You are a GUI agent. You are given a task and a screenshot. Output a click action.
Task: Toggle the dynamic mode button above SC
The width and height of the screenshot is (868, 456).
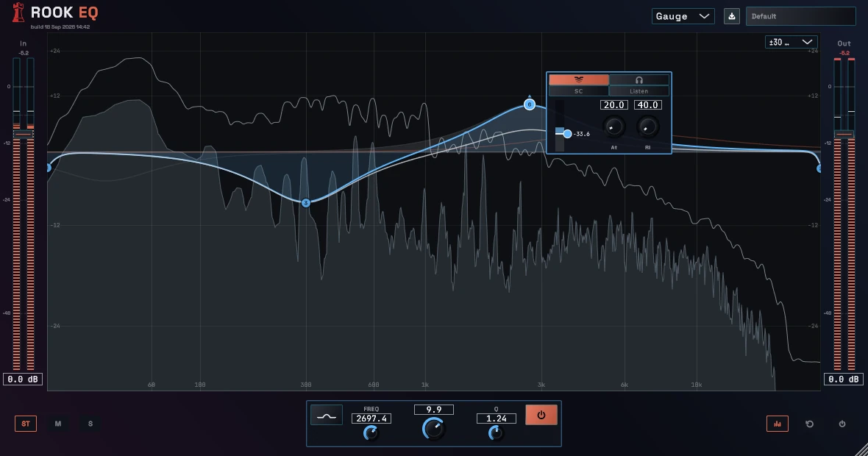click(x=578, y=79)
